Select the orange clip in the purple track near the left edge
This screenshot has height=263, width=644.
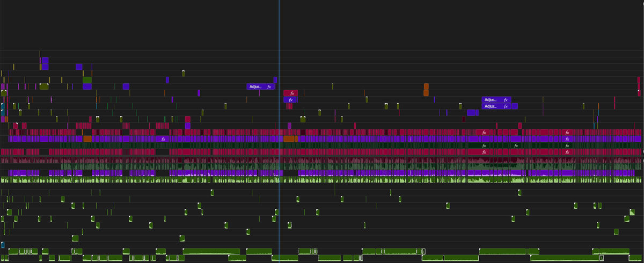tap(87, 138)
